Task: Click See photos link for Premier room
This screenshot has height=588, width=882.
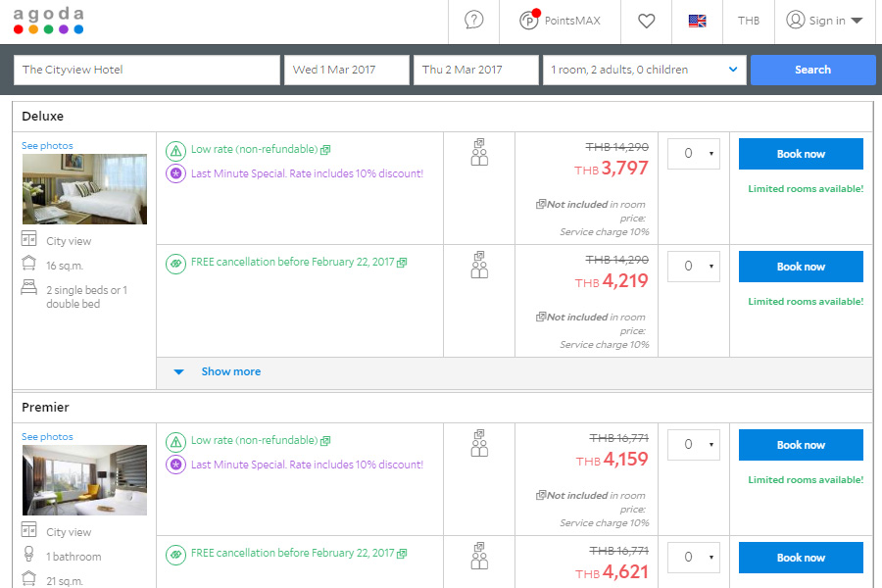Action: pos(47,437)
